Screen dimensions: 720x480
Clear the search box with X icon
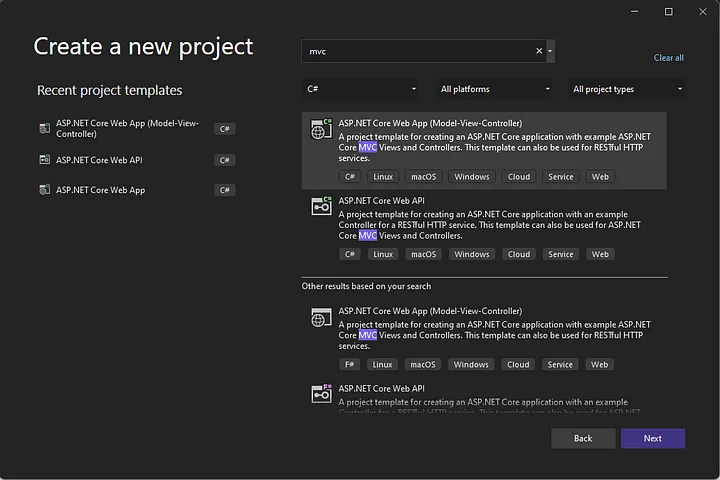coord(539,51)
